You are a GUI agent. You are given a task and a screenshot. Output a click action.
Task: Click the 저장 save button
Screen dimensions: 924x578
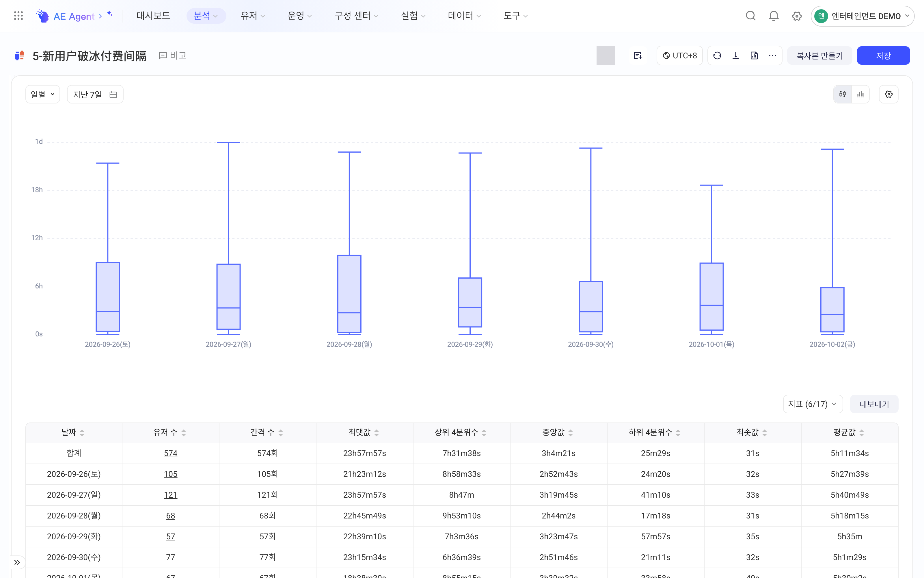tap(883, 55)
